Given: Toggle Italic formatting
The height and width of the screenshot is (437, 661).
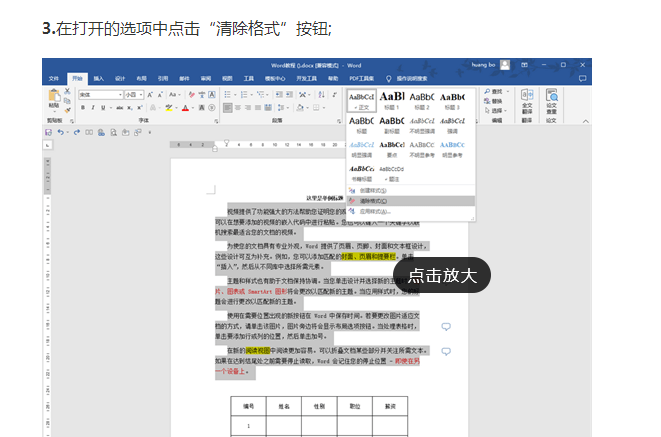Looking at the screenshot, I should (x=93, y=108).
